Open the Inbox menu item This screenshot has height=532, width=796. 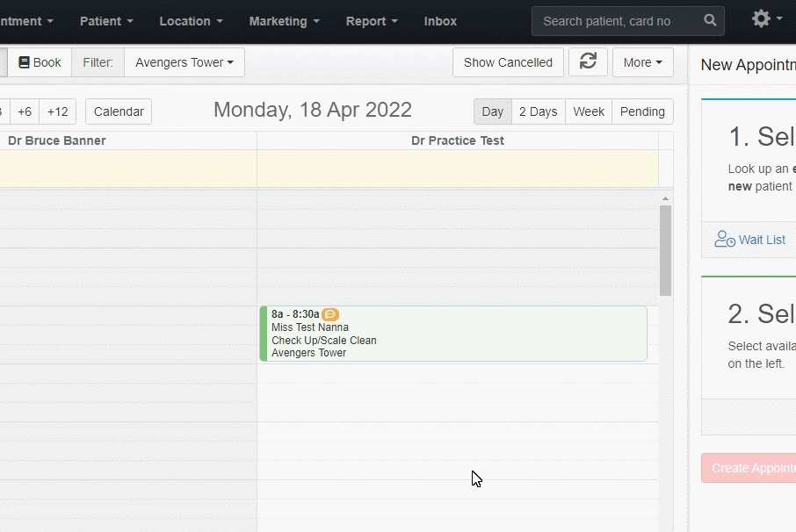point(440,21)
